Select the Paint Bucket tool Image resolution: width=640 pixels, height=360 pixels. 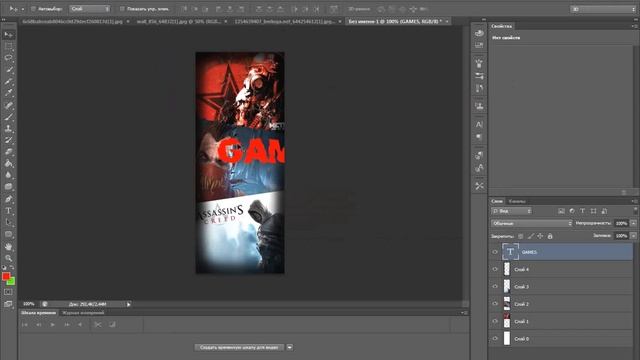coord(9,164)
